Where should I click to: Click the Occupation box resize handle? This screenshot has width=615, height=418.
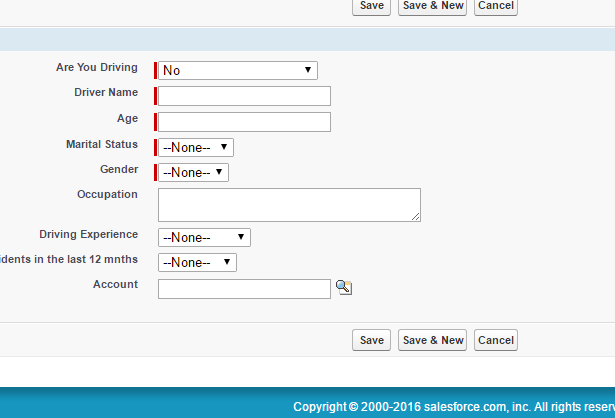[x=415, y=216]
